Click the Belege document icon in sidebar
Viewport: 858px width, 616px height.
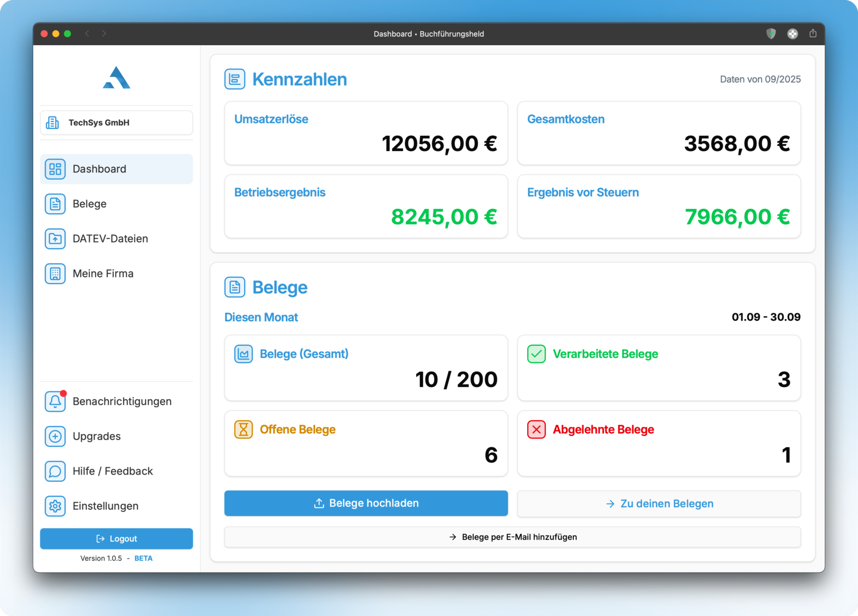55,204
